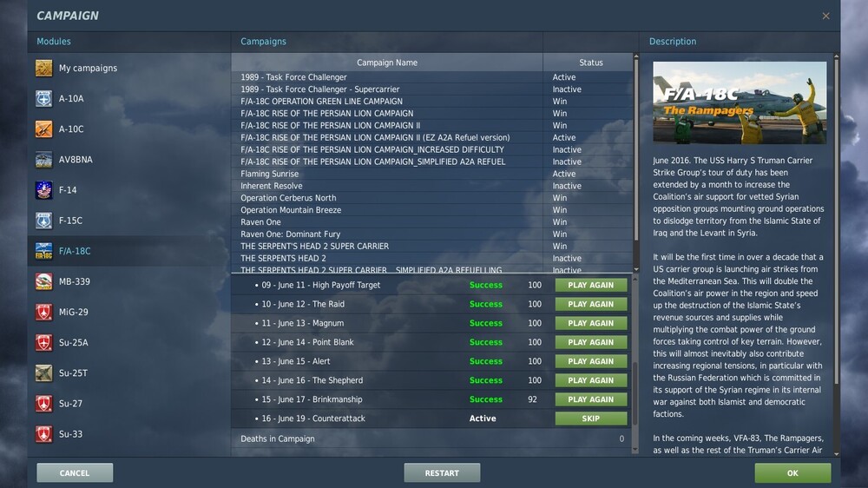Click the campaign list scrollbar

[636, 149]
